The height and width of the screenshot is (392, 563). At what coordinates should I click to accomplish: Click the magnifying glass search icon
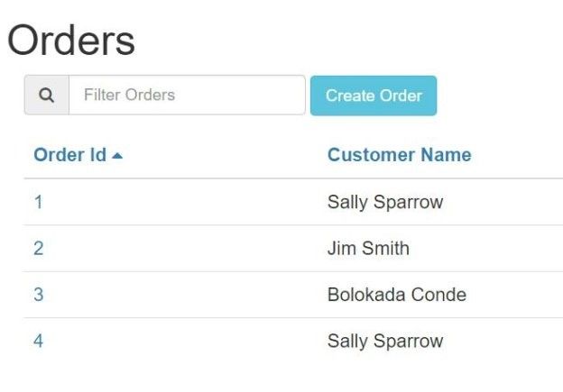[x=46, y=96]
